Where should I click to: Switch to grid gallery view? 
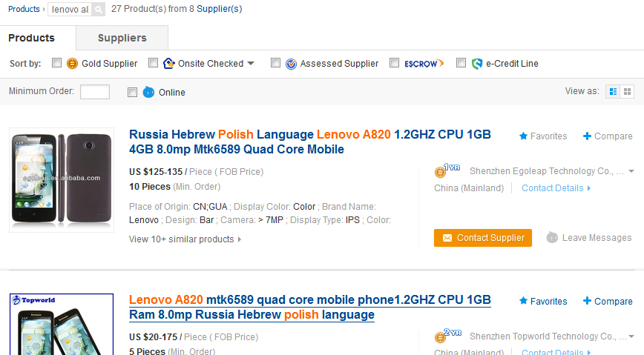[x=628, y=91]
